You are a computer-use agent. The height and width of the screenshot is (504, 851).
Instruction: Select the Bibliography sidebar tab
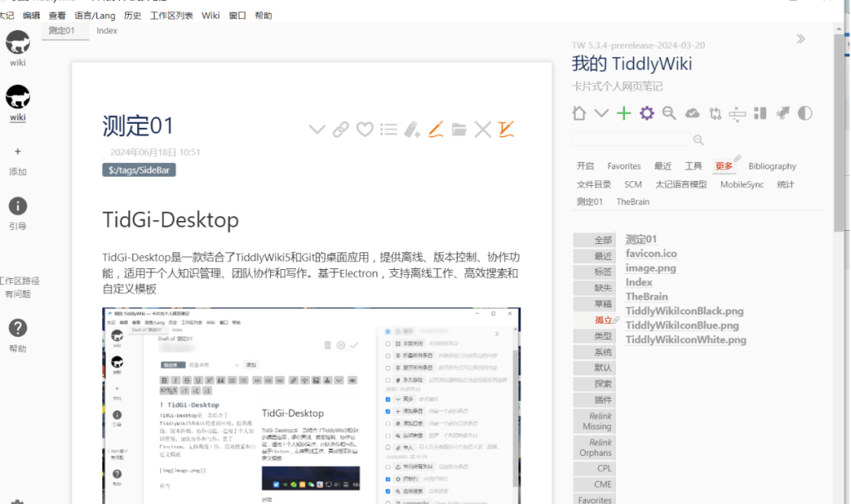(x=772, y=166)
